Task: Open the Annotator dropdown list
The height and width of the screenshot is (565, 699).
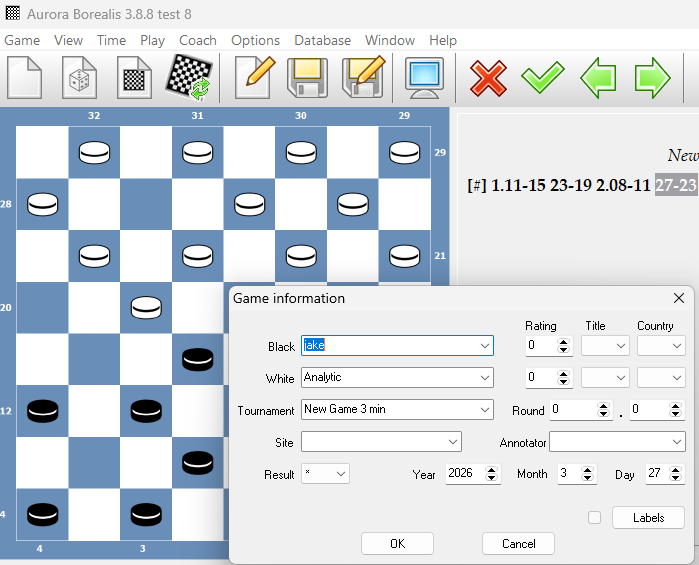Action: click(x=676, y=442)
